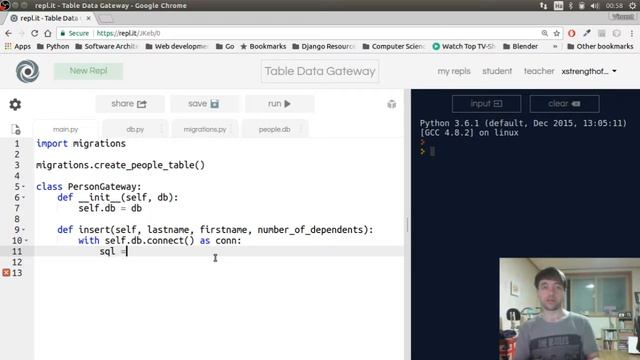Viewport: 640px width, 360px height.
Task: Click the browser back arrow
Action: click(8, 33)
